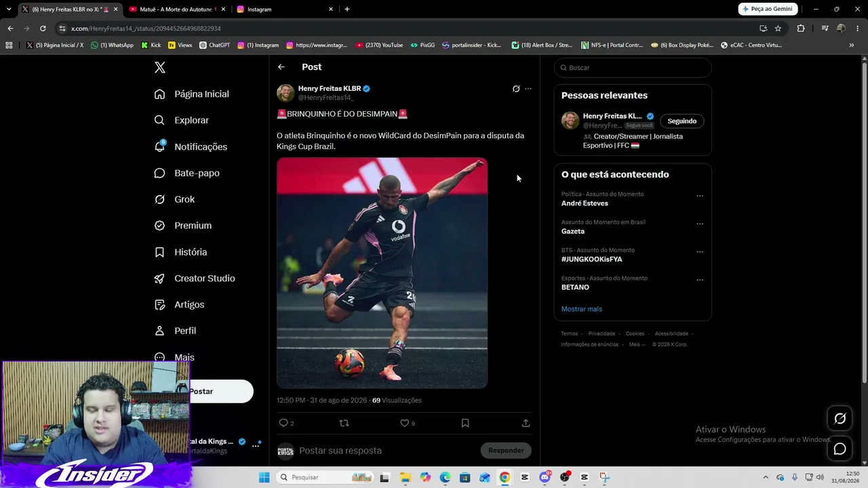Image resolution: width=868 pixels, height=488 pixels.
Task: Open Creator Studio in sidebar
Action: 195,279
